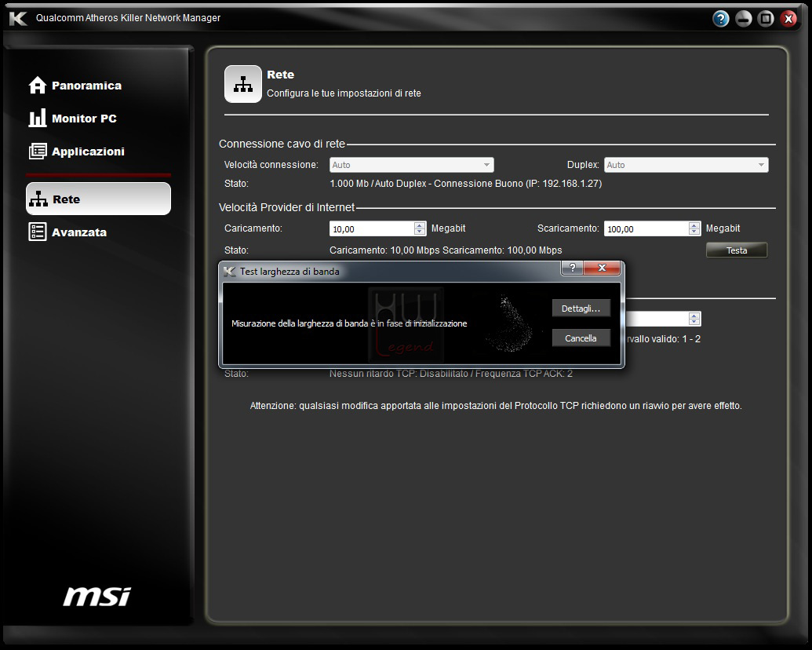This screenshot has width=812, height=650.
Task: Close the Test larghezza di banda dialog
Action: (602, 268)
